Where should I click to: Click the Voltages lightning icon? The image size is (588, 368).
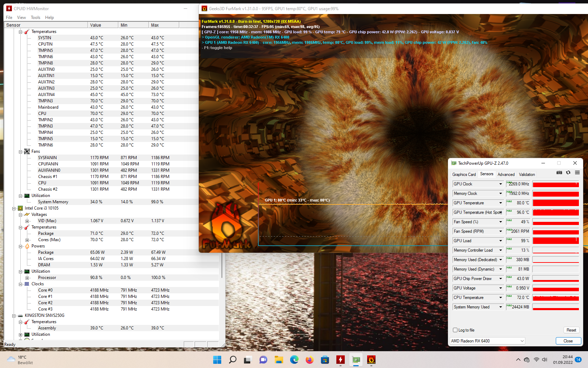click(x=27, y=214)
